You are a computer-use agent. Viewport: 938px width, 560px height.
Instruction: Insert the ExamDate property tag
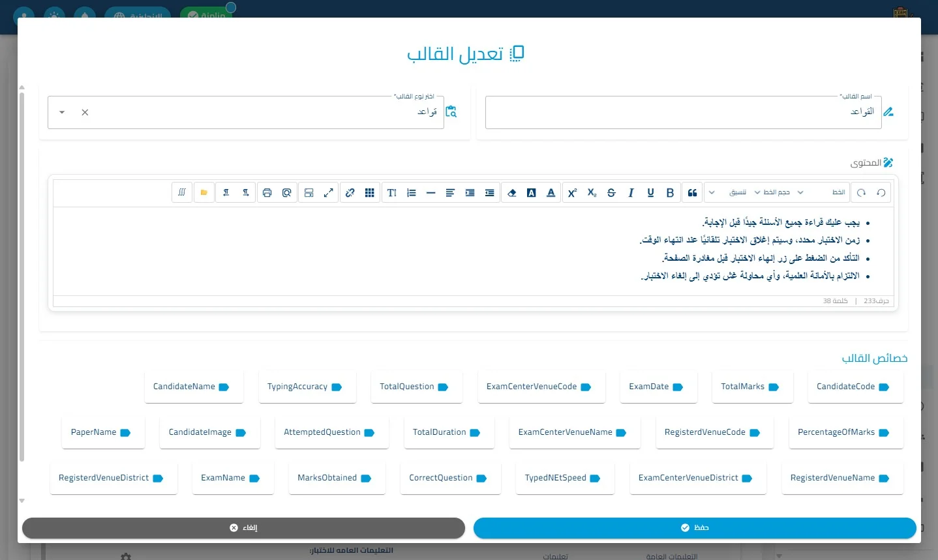point(659,387)
